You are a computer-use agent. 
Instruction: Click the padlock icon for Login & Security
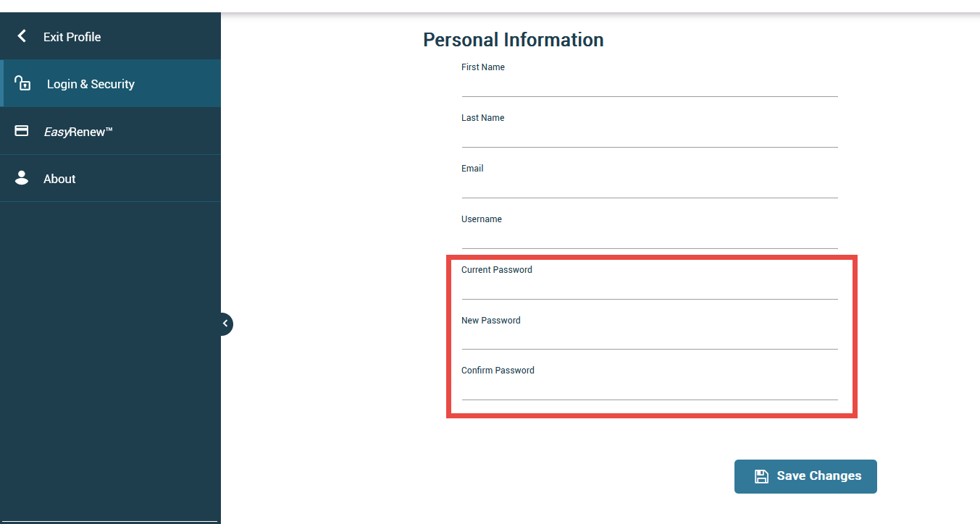(x=22, y=83)
